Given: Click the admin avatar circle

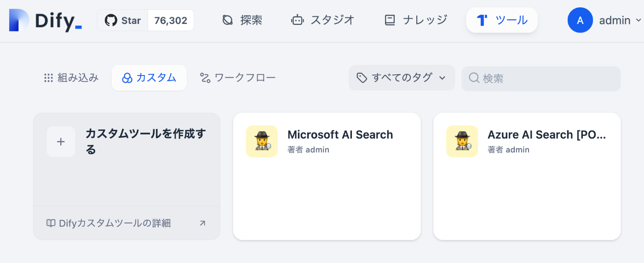Looking at the screenshot, I should pos(580,20).
